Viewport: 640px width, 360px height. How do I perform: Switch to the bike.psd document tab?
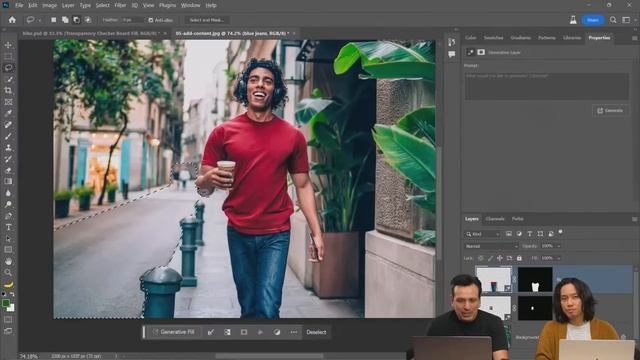[90, 33]
